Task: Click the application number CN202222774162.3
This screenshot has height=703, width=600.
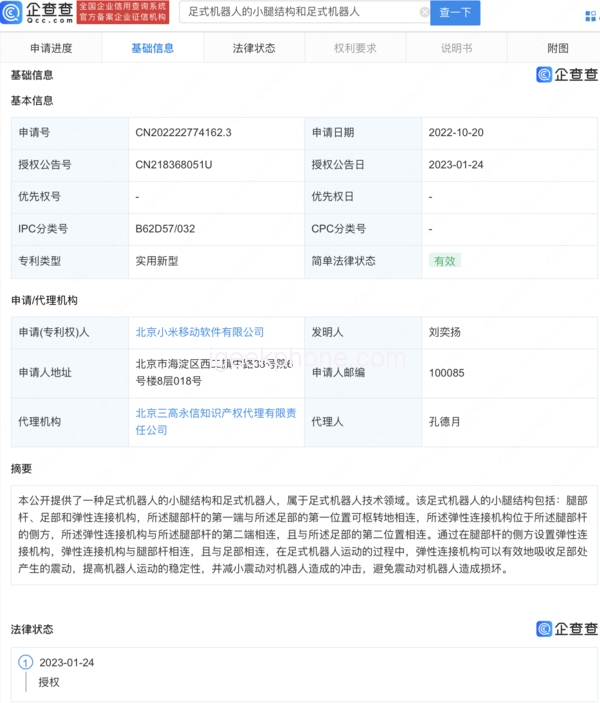Action: [x=183, y=132]
